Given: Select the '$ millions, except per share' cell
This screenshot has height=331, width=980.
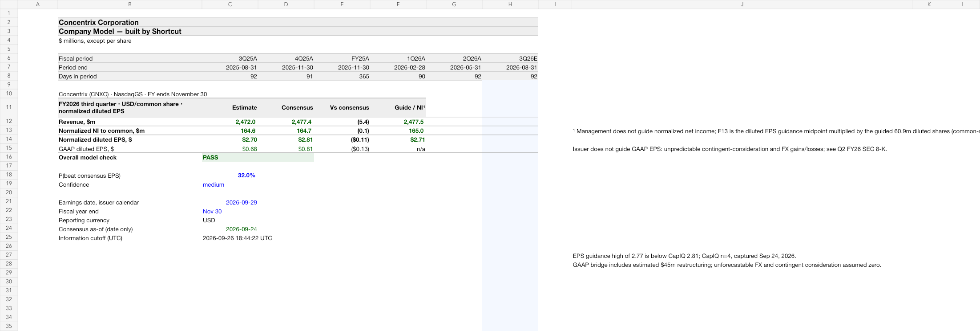Looking at the screenshot, I should coord(130,41).
